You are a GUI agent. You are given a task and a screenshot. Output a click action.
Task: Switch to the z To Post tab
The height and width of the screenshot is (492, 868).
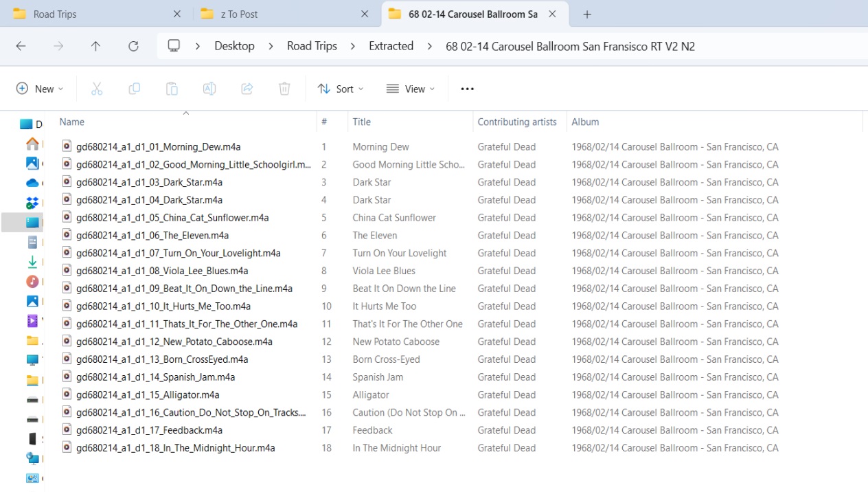pyautogui.click(x=285, y=14)
